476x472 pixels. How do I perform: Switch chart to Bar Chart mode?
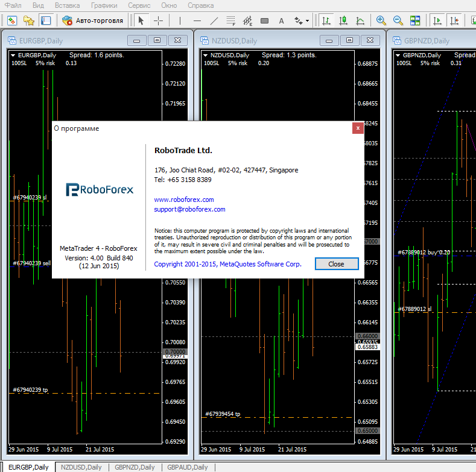click(x=326, y=20)
